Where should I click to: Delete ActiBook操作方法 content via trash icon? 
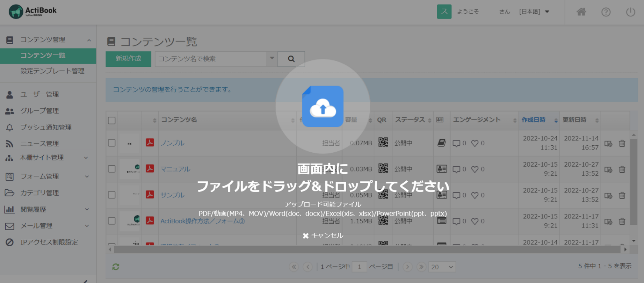(x=622, y=222)
